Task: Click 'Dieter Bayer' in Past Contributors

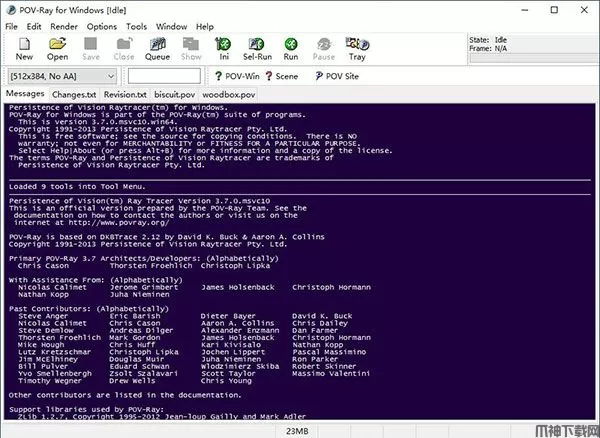Action: pyautogui.click(x=228, y=316)
